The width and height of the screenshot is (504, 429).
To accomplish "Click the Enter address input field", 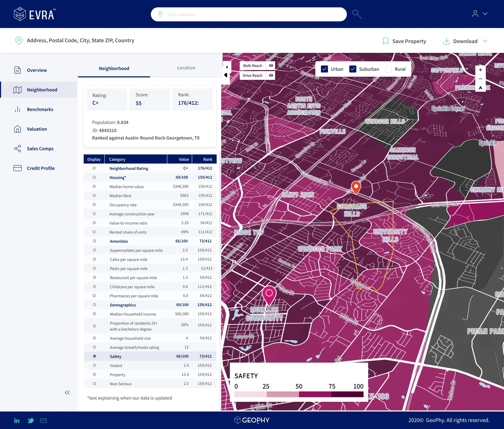I will click(249, 14).
